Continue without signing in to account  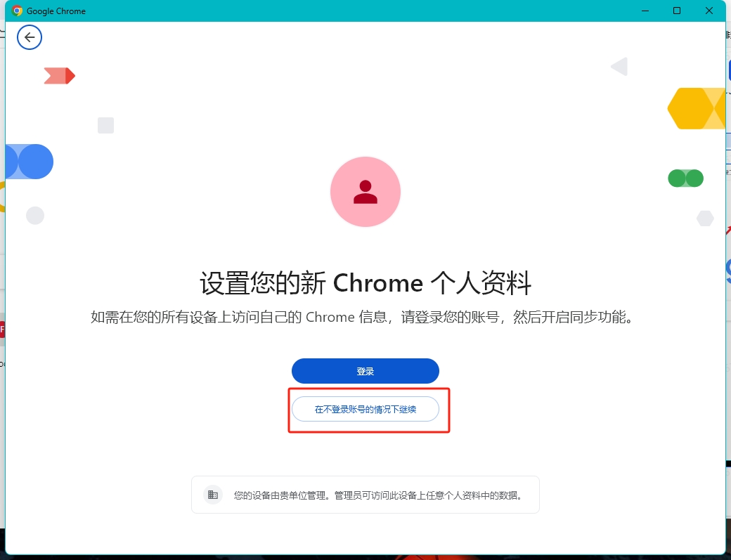pos(365,409)
